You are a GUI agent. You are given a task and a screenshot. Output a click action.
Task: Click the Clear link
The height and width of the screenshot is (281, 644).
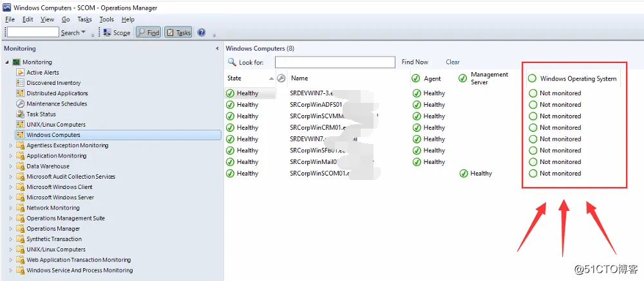coord(453,62)
